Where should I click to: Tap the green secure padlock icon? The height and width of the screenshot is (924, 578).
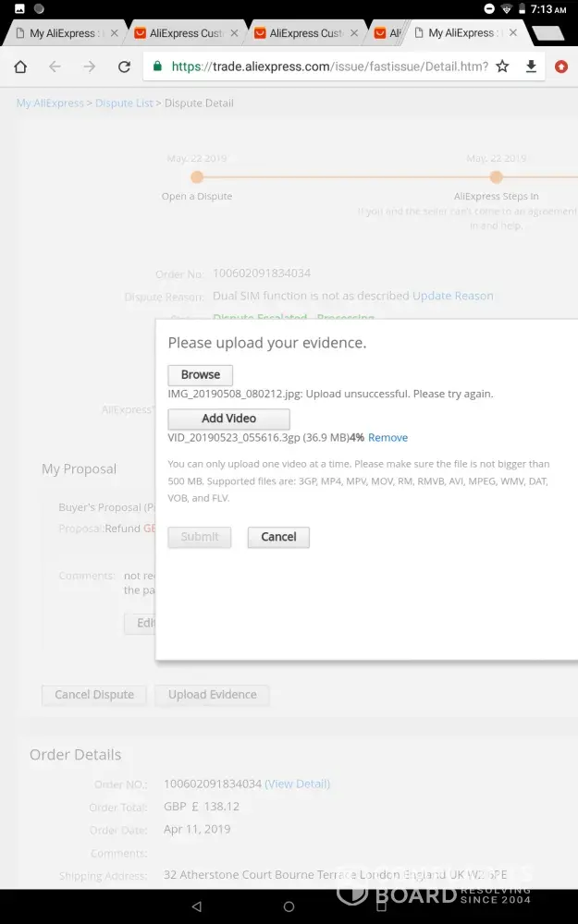point(157,66)
